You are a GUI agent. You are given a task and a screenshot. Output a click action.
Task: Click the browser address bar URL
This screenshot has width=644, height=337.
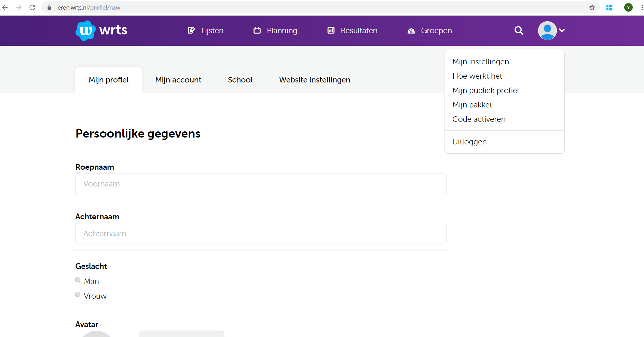(88, 8)
